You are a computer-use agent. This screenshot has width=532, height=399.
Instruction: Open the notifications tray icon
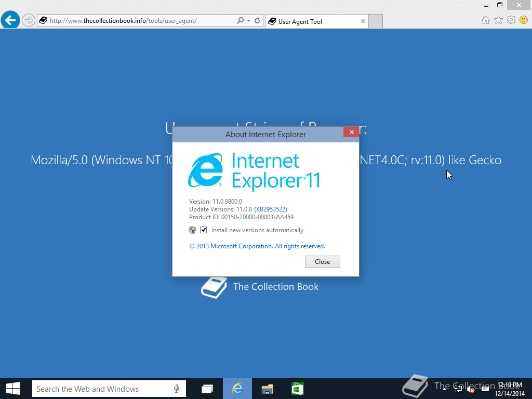point(485,389)
